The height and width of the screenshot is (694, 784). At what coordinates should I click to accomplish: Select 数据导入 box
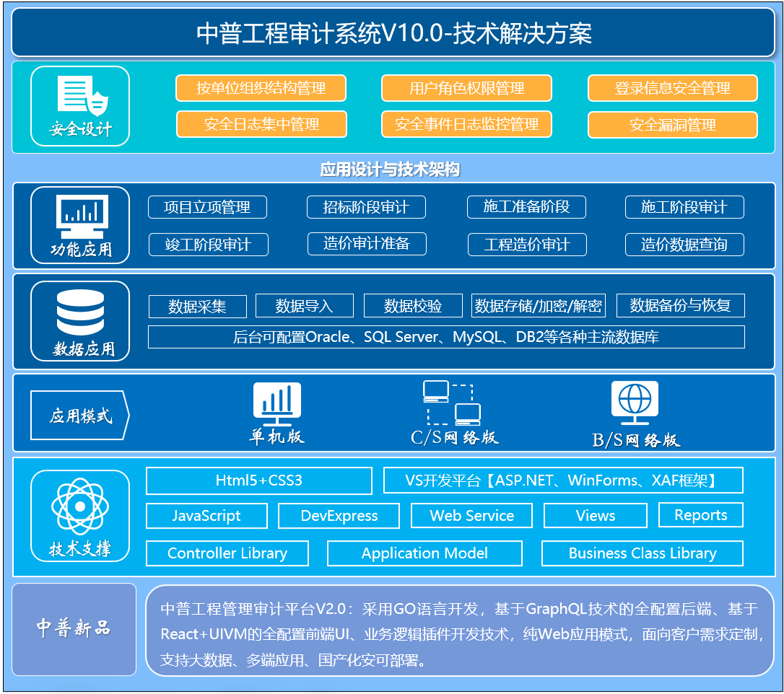[x=305, y=306]
